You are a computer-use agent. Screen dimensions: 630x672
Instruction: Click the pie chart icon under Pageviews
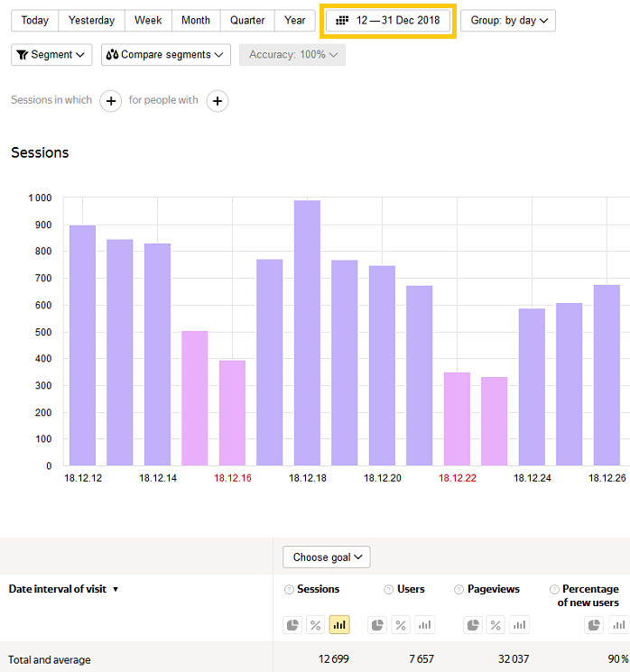pos(473,625)
